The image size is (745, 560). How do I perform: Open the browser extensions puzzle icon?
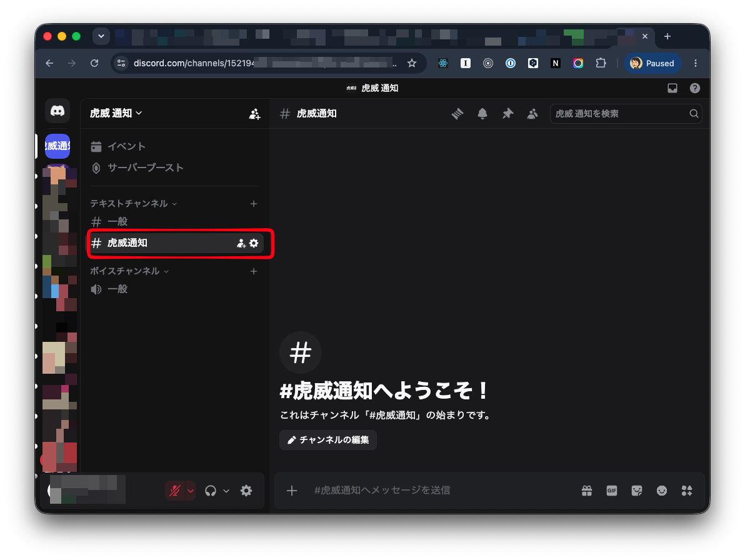pyautogui.click(x=601, y=63)
